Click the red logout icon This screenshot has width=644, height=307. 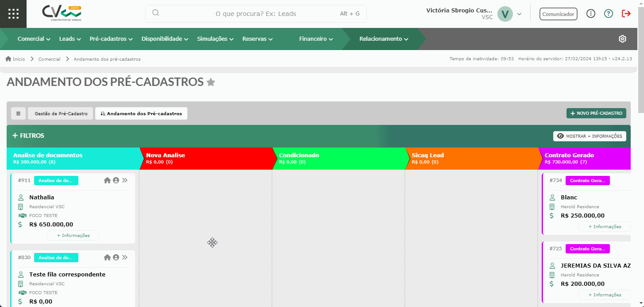626,14
